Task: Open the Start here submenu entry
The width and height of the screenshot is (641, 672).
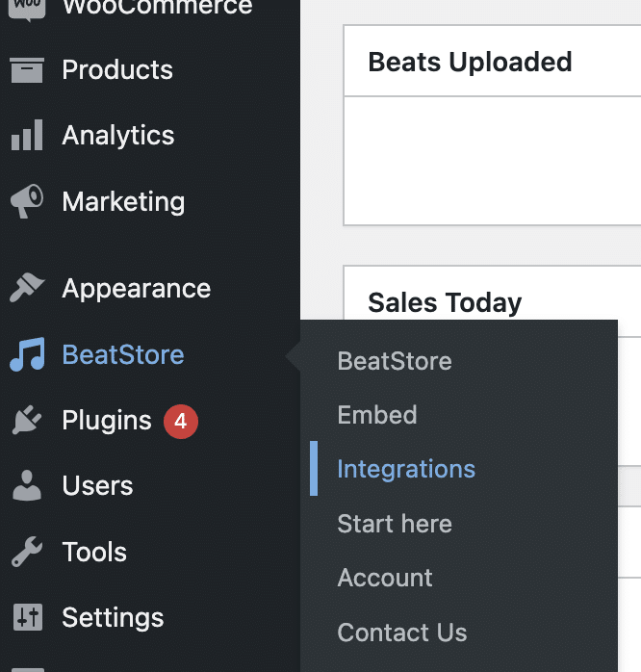Action: tap(395, 524)
